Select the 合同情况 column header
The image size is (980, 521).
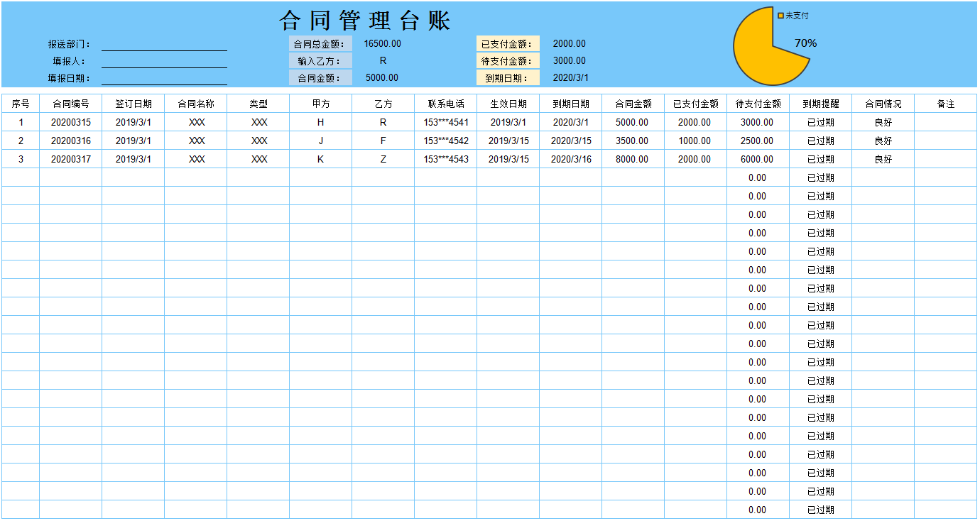(883, 104)
